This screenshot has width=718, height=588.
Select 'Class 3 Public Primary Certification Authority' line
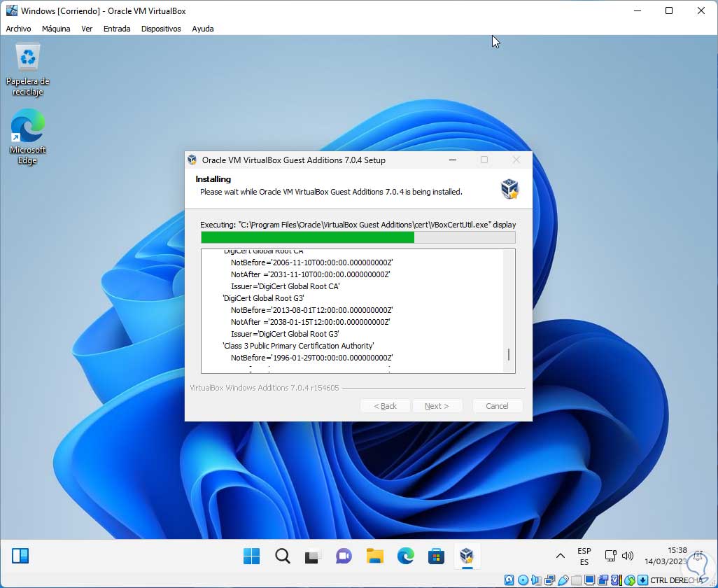point(298,346)
